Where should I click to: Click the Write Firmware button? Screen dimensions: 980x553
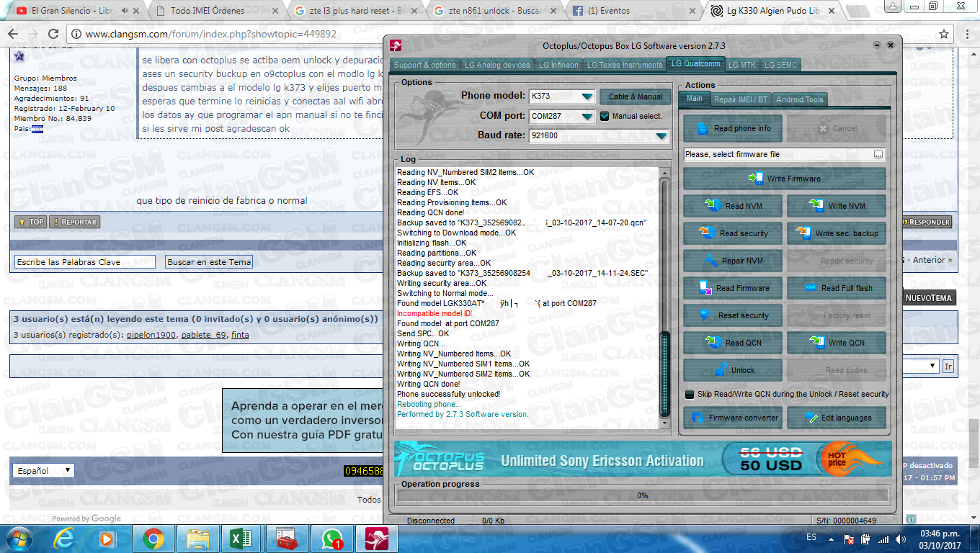pos(784,179)
